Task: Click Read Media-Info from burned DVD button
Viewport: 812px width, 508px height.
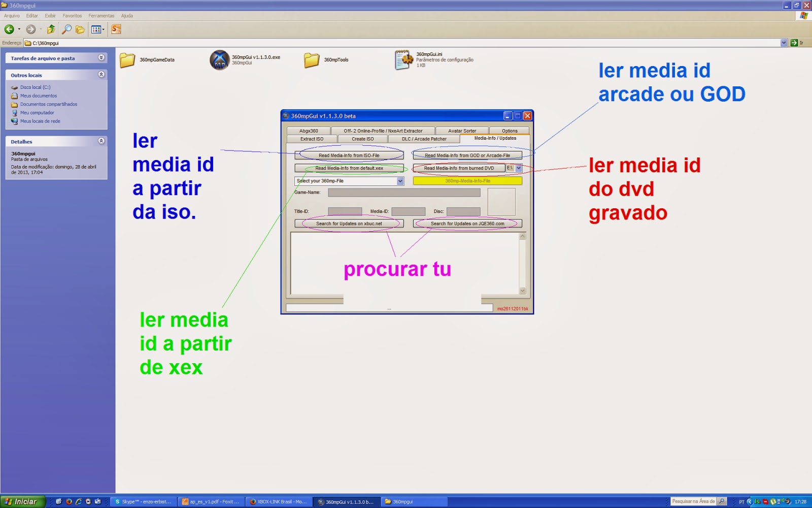Action: coord(459,168)
